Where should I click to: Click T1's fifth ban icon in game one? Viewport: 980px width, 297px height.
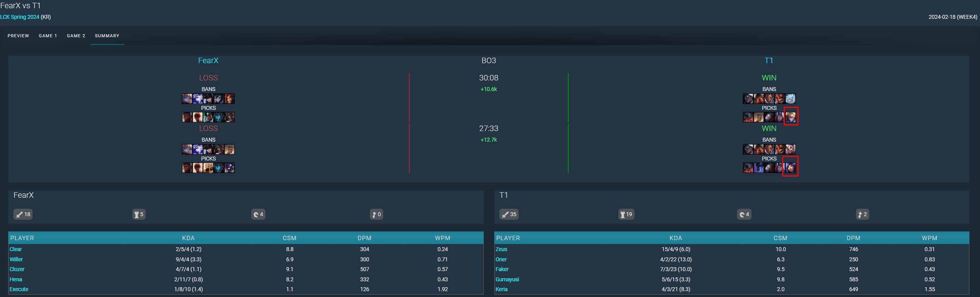(x=791, y=98)
